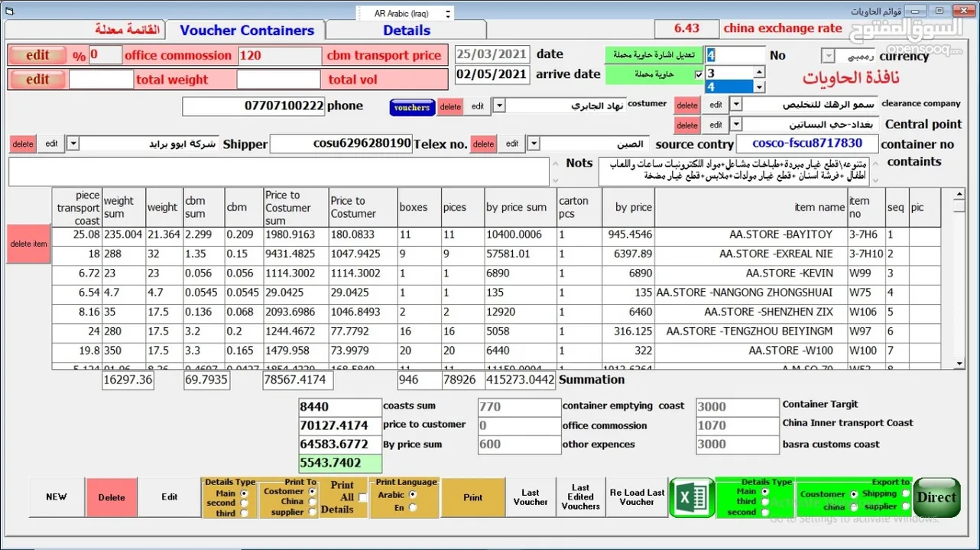This screenshot has height=550, width=980.
Task: Open the currency dropdown
Action: coord(829,56)
